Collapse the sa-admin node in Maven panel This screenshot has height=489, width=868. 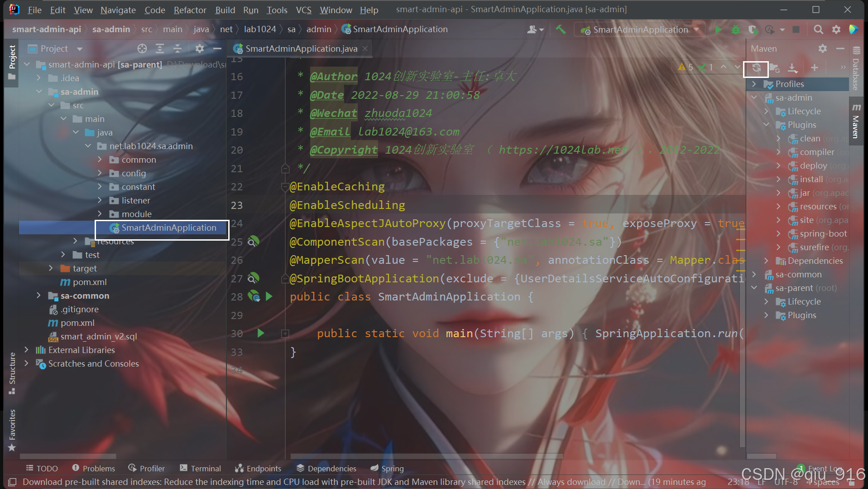pyautogui.click(x=754, y=97)
